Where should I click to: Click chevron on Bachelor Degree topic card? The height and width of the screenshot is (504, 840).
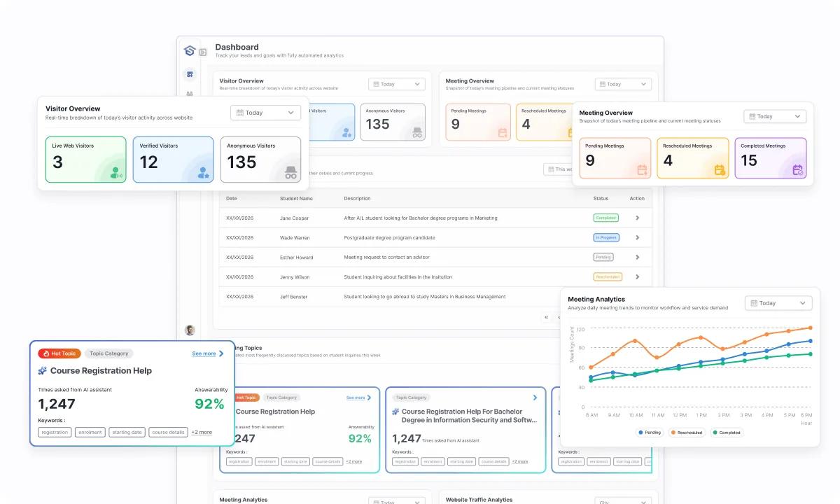(535, 398)
